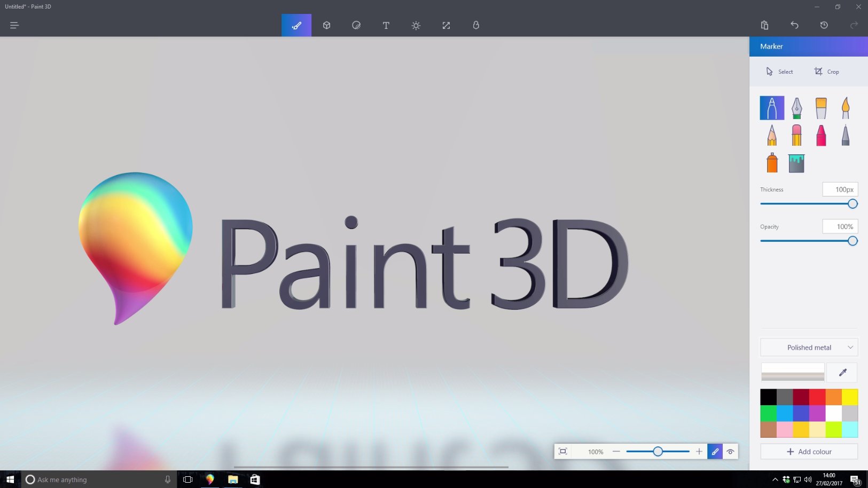868x488 pixels.
Task: Click the fit-to-screen view icon
Action: click(562, 452)
